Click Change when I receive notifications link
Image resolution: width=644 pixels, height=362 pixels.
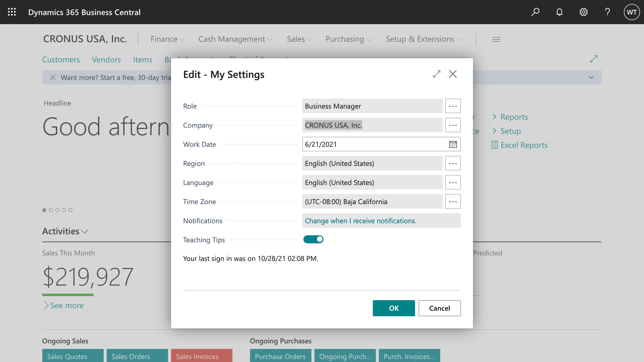pos(360,221)
